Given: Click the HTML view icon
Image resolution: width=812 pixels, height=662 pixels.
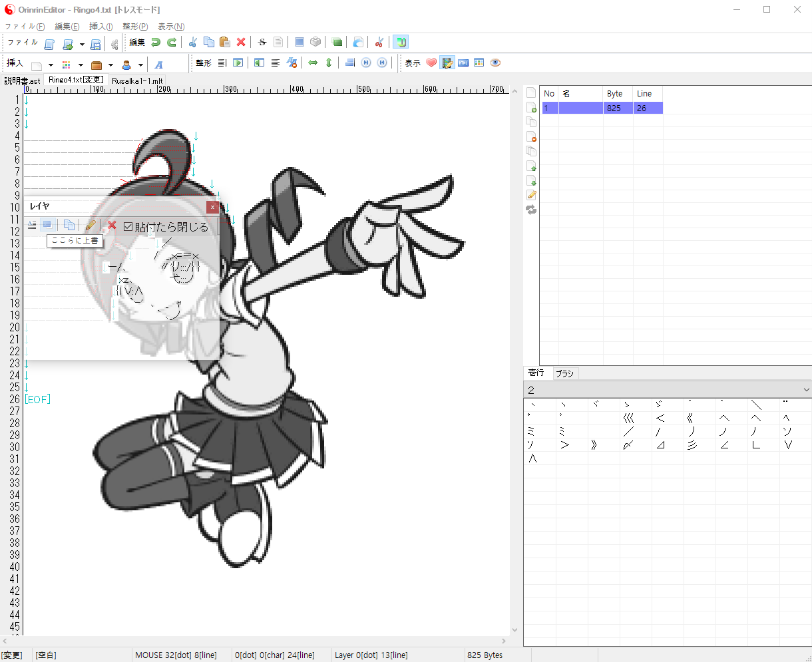Looking at the screenshot, I should click(x=463, y=63).
